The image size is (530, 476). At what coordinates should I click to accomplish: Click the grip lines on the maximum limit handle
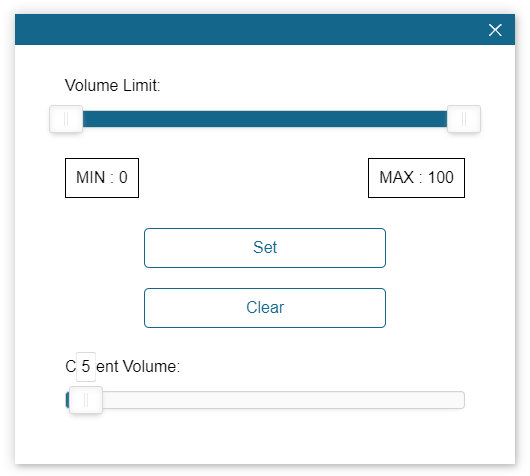[x=464, y=119]
